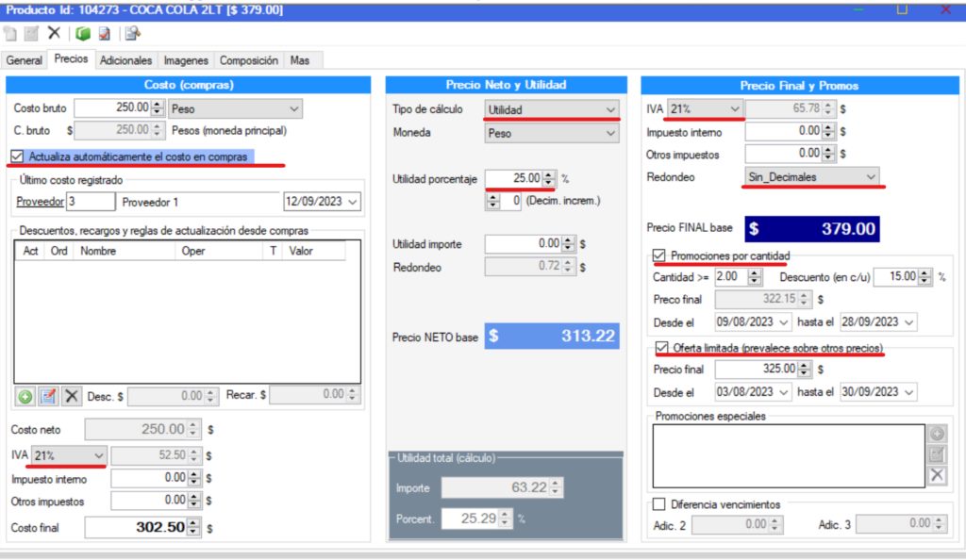The height and width of the screenshot is (560, 966).
Task: Click the new document toolbar icon
Action: [10, 33]
